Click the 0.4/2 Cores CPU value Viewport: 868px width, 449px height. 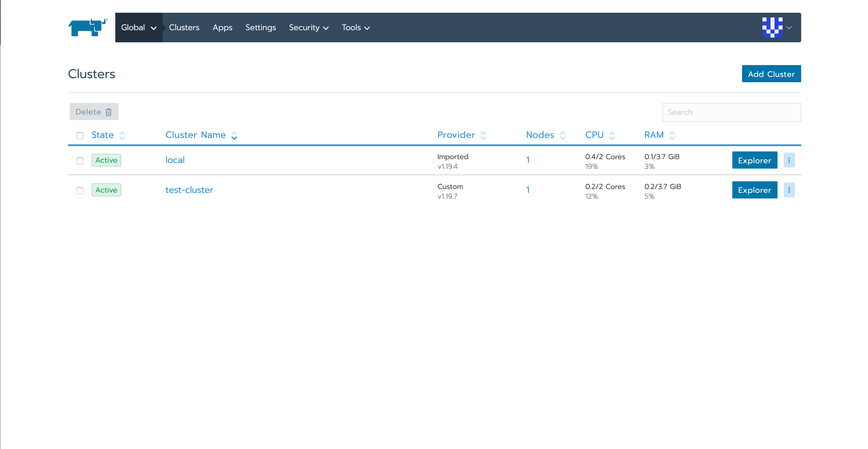tap(605, 157)
